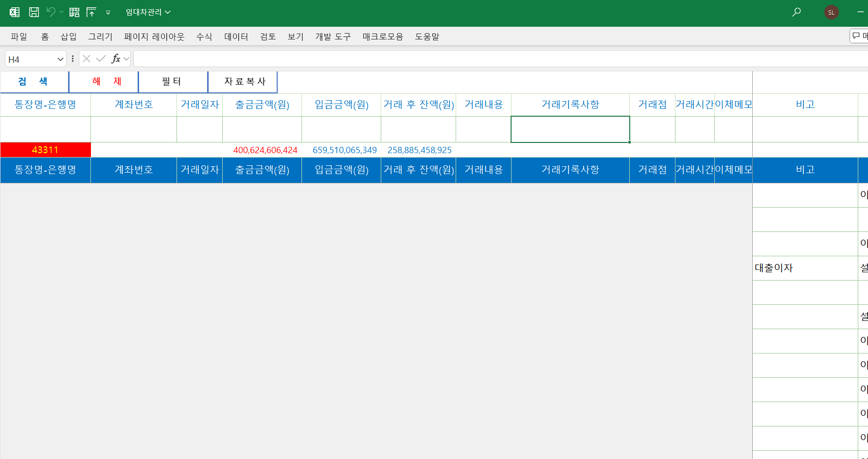Click the 자 료 복 사 copy data button
868x459 pixels.
coord(243,82)
